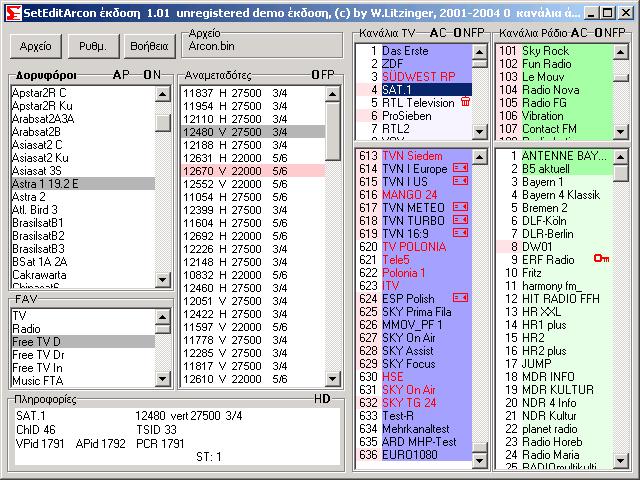Click the Βοήθεια help button
Screen dimensions: 640x480
tap(149, 46)
